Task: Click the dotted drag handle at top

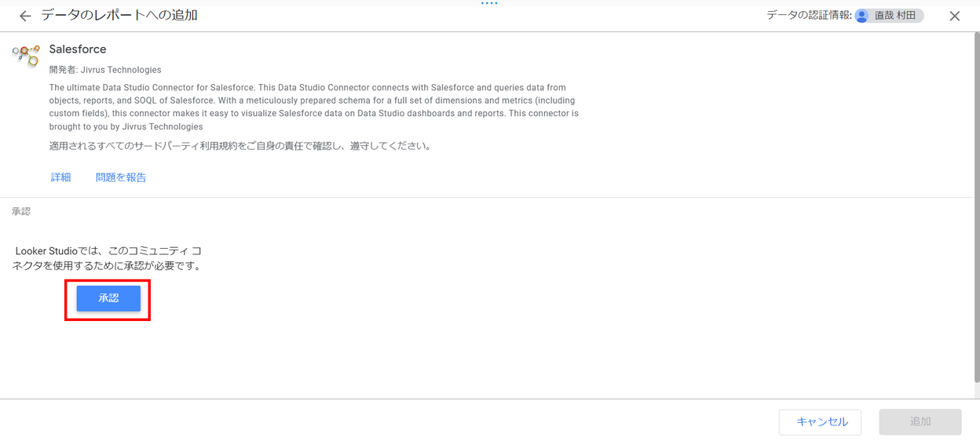Action: [x=489, y=3]
